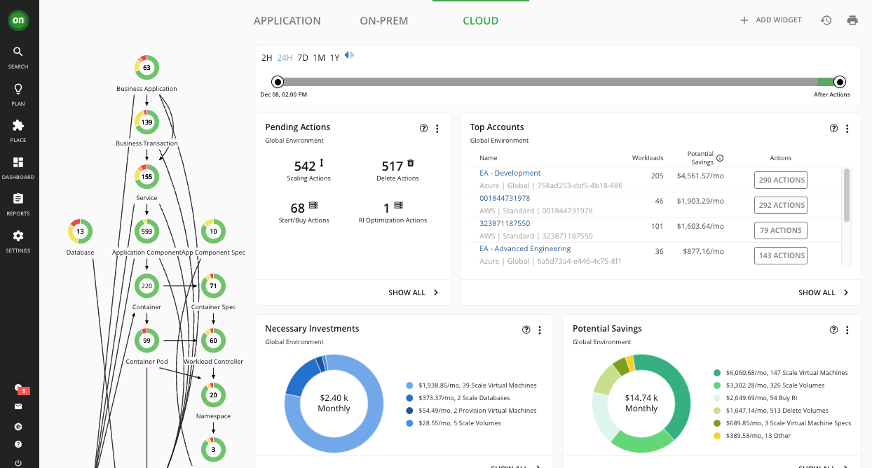Viewport: 872px width, 468px height.
Task: Open Potential Savings widget kebab menu
Action: [847, 330]
